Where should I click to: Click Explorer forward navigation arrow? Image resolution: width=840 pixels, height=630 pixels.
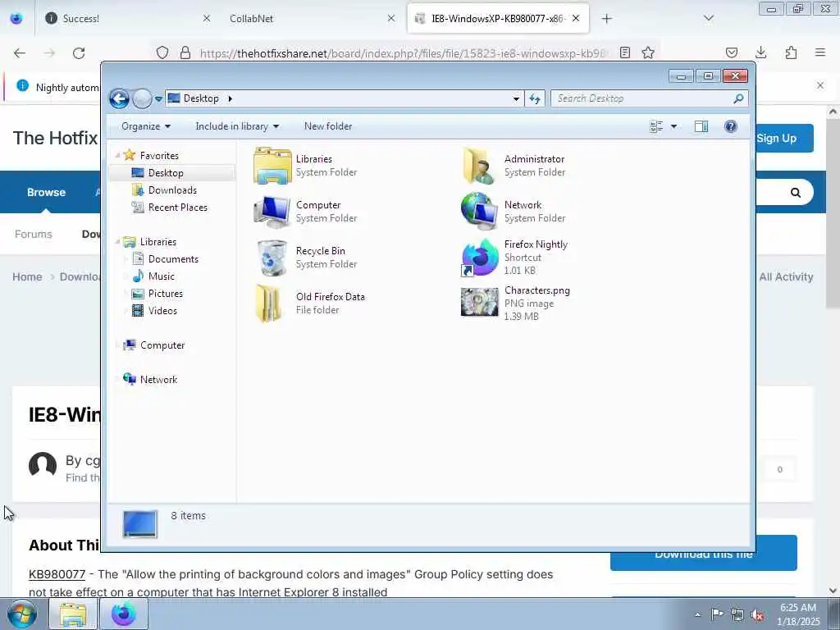click(142, 98)
